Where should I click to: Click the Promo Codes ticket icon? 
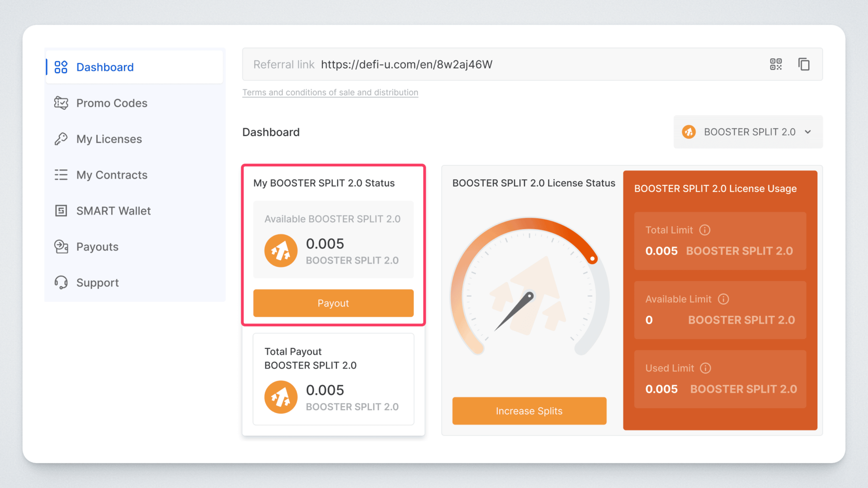coord(61,103)
